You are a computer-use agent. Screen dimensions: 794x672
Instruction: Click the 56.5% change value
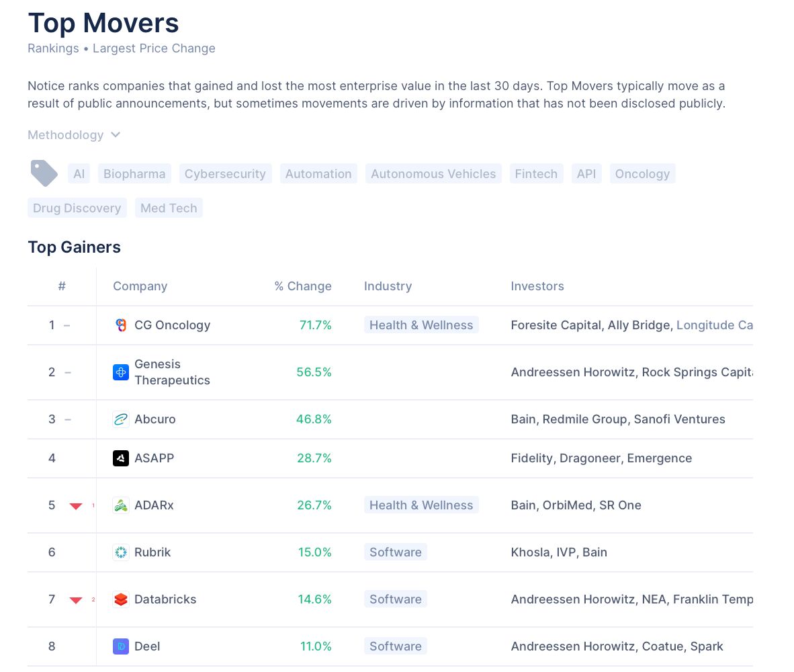(314, 372)
